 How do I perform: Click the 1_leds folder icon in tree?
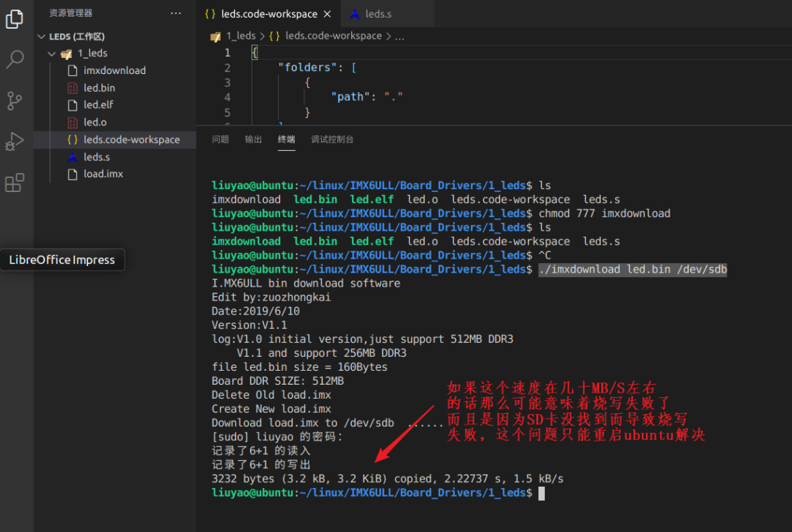(x=66, y=54)
